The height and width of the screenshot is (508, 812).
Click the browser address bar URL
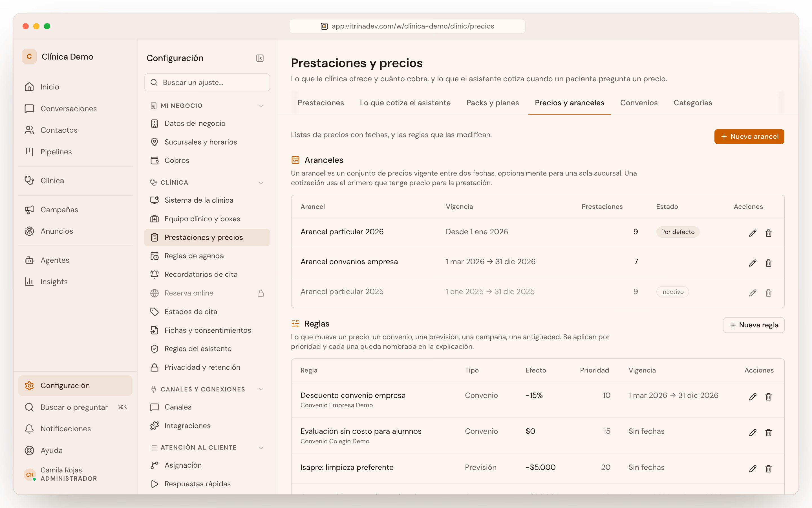[x=407, y=26]
